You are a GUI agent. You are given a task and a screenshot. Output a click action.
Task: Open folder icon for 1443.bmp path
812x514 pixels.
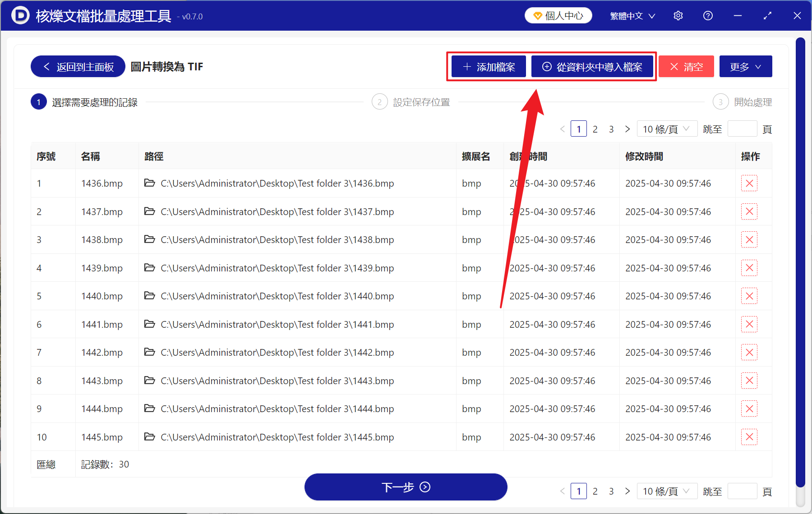[149, 380]
